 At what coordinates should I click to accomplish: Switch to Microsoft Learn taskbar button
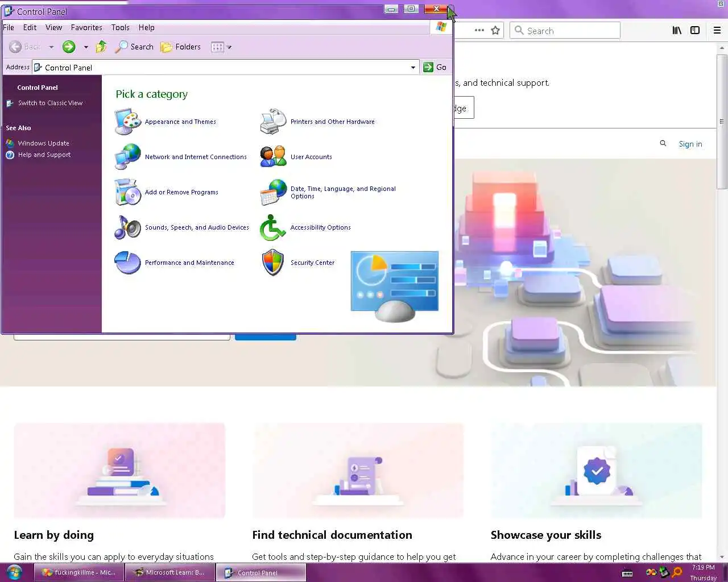point(169,572)
